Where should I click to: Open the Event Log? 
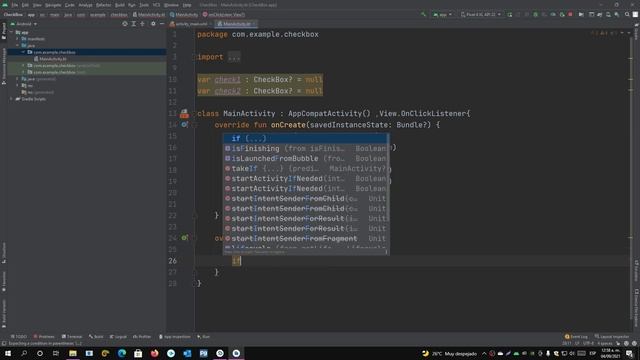pos(576,337)
